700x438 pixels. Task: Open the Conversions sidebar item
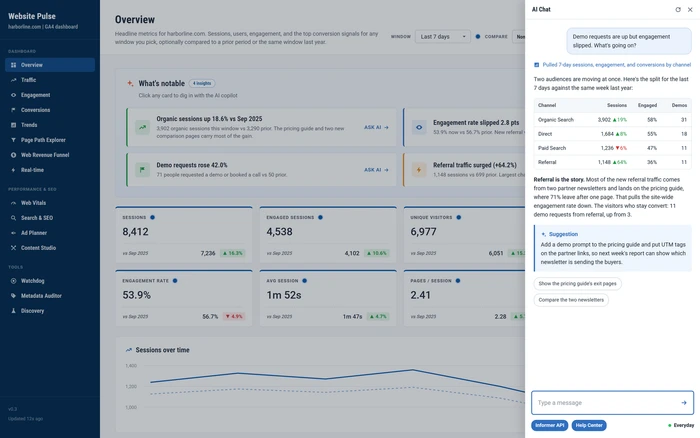(x=50, y=110)
